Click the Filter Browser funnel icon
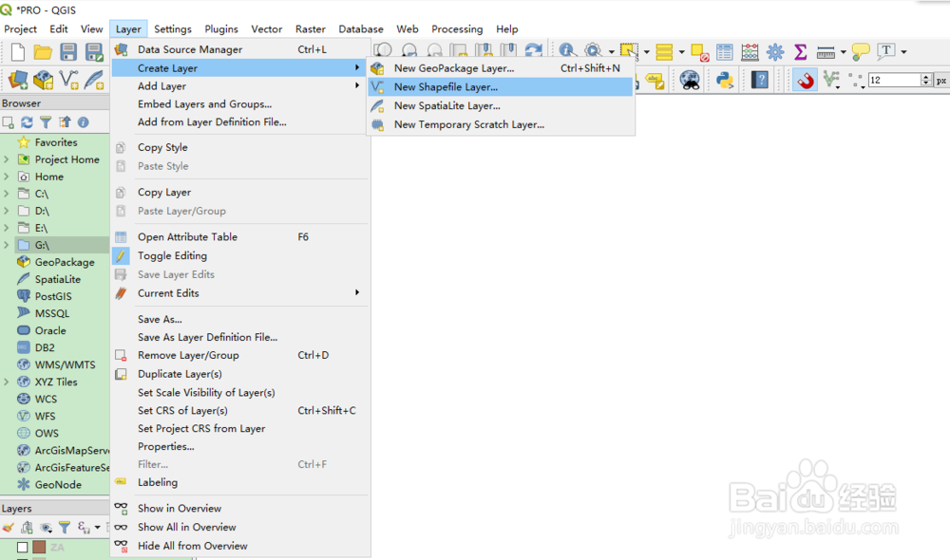The image size is (950, 560). pyautogui.click(x=46, y=122)
